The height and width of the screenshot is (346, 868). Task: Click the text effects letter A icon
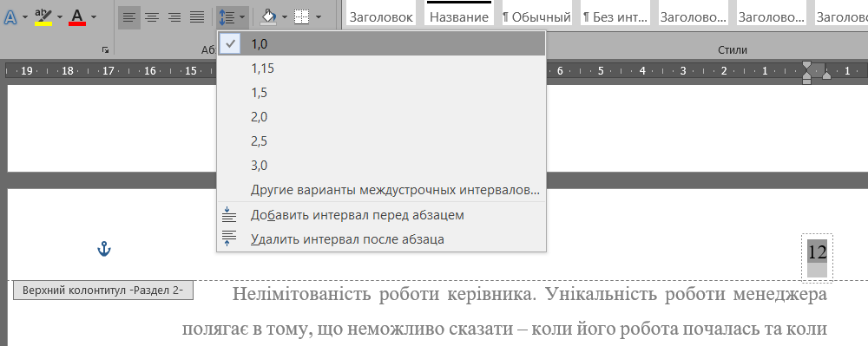pyautogui.click(x=10, y=17)
